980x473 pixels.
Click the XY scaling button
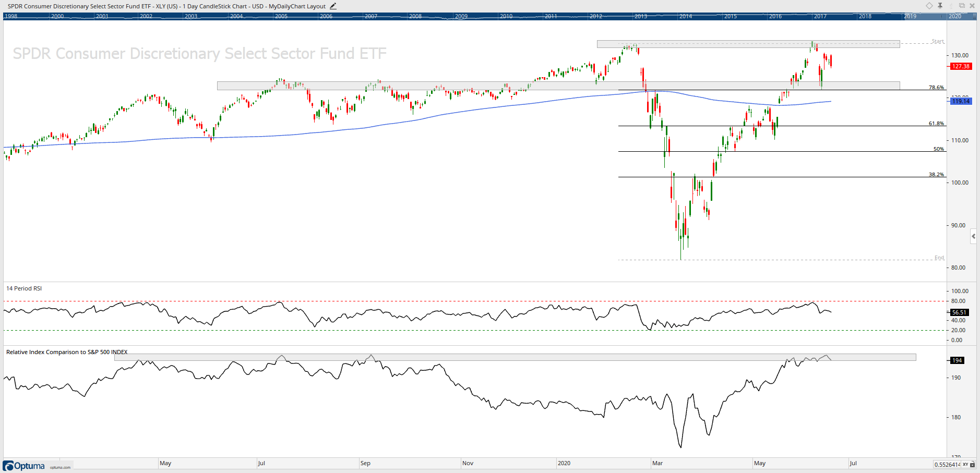[x=965, y=464]
